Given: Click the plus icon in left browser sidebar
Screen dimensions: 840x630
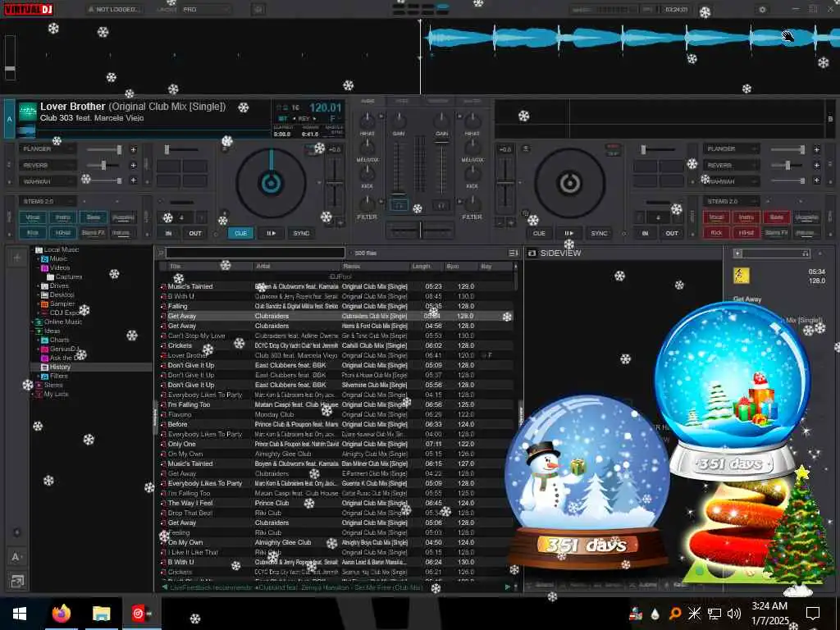Looking at the screenshot, I should point(16,258).
